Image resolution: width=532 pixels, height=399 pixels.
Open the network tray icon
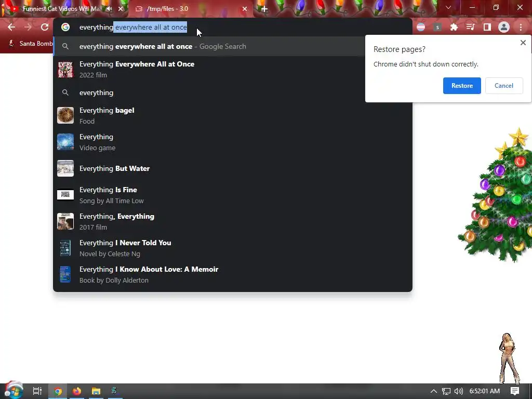(446, 391)
